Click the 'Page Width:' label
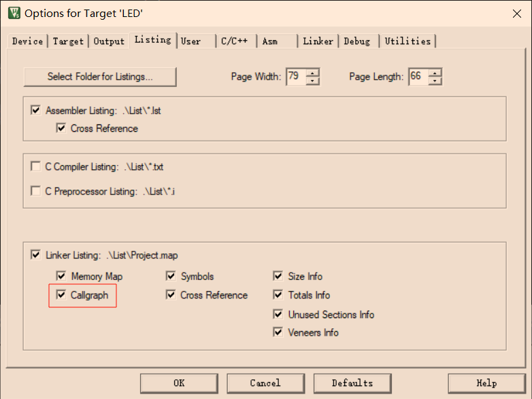The width and height of the screenshot is (532, 399). pos(256,77)
